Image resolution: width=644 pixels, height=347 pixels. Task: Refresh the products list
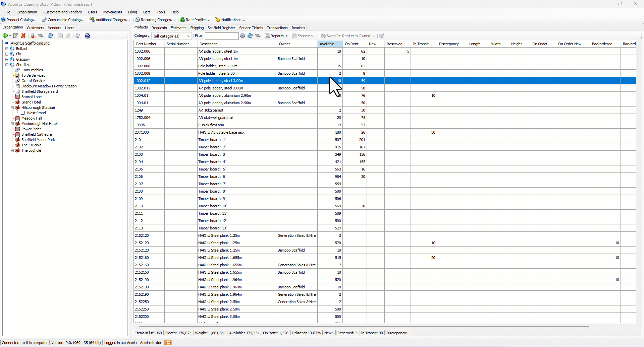coord(250,36)
